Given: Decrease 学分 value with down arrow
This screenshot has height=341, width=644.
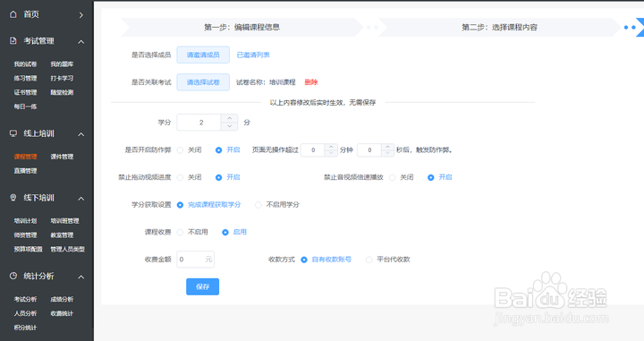Looking at the screenshot, I should tap(230, 126).
